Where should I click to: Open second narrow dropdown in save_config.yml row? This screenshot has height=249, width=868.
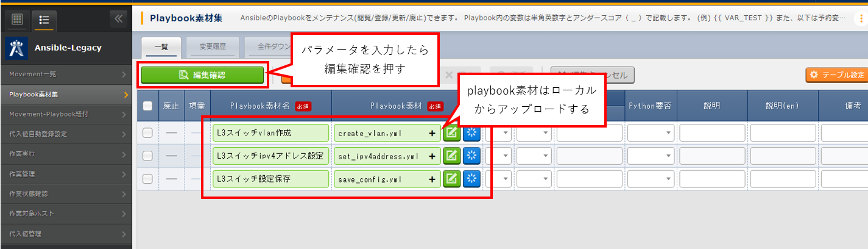(x=534, y=179)
